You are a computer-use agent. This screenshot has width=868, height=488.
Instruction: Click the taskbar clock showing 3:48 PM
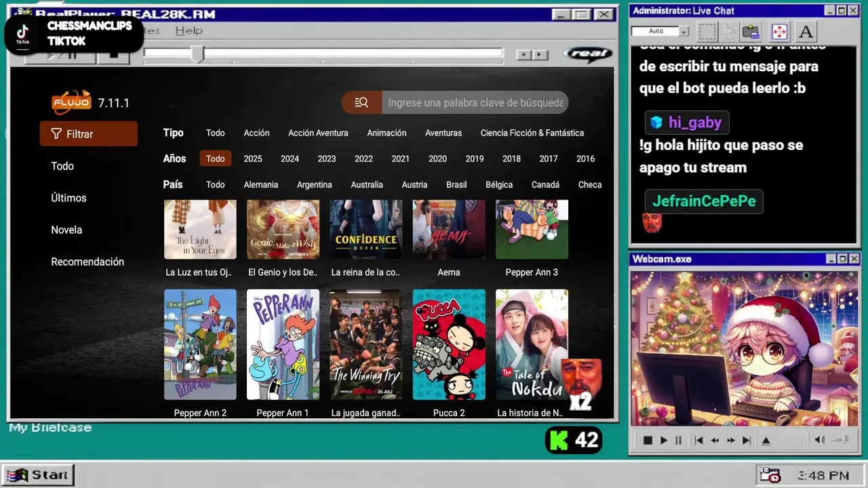tap(823, 476)
